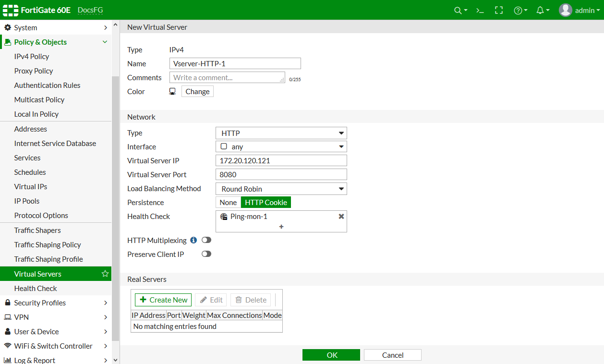This screenshot has width=604, height=364.
Task: Remove Ping-mon-1 health check with X
Action: coord(341,217)
